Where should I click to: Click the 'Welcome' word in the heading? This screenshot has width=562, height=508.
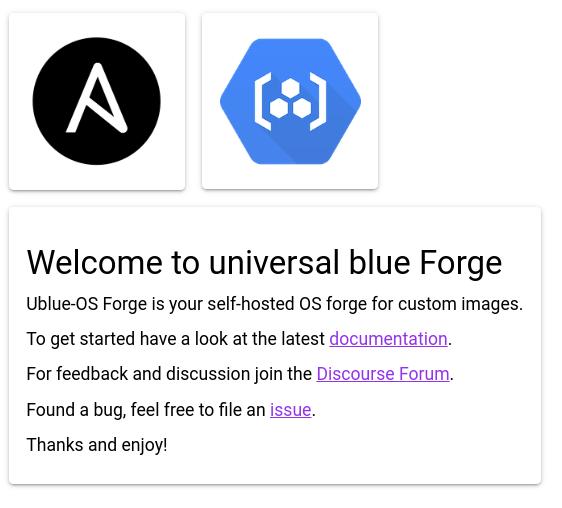point(95,263)
